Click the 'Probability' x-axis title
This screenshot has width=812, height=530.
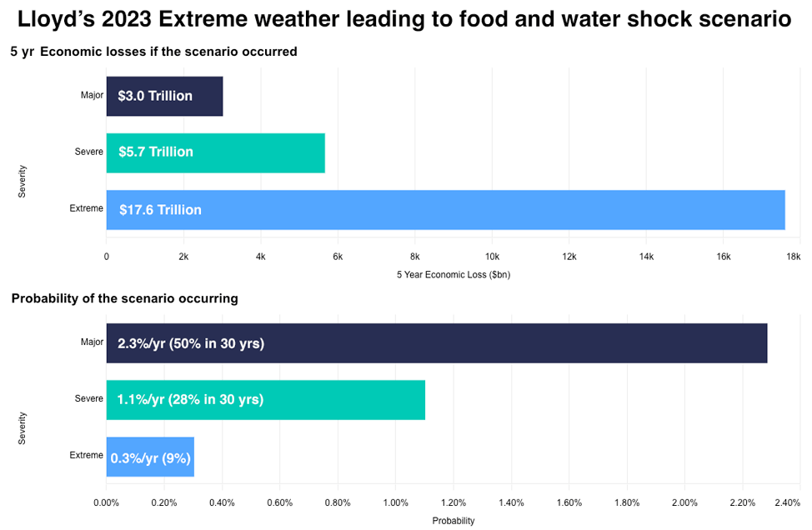(x=453, y=521)
